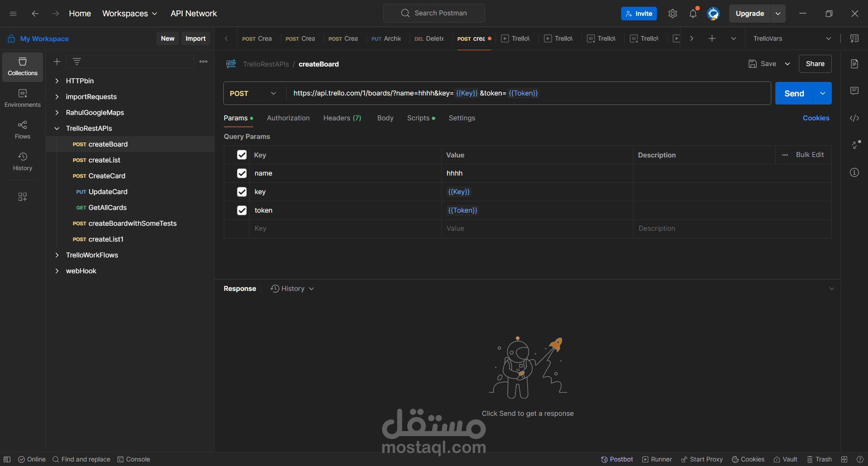Open the Environments sidebar panel
Viewport: 868px width, 466px height.
click(23, 99)
